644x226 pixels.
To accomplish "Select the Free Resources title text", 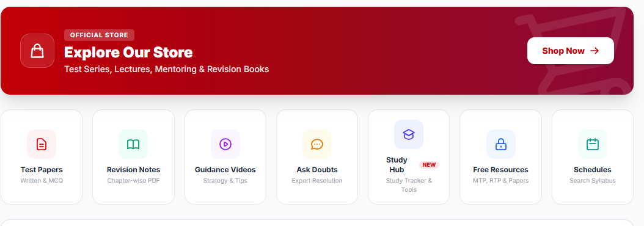I will [x=500, y=170].
